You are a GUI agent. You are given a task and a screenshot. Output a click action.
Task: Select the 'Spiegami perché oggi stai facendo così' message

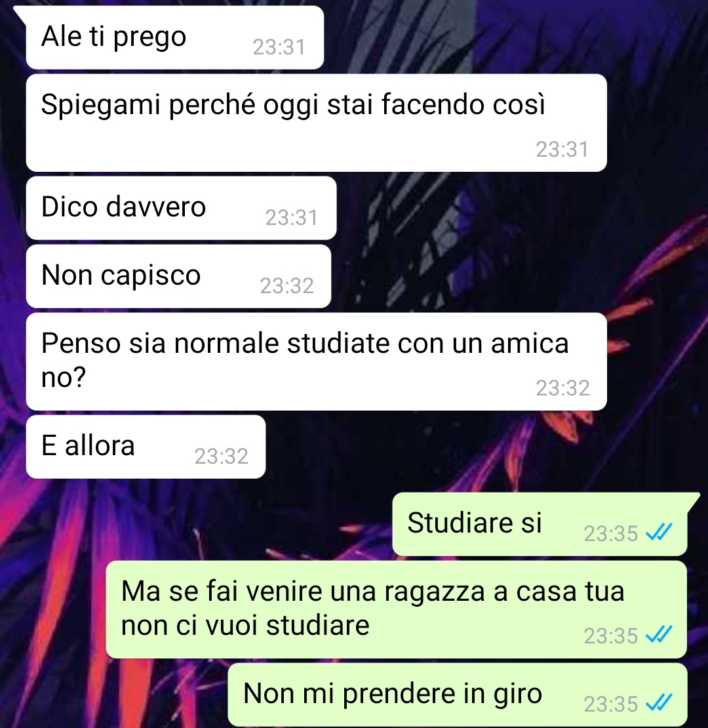(x=317, y=123)
